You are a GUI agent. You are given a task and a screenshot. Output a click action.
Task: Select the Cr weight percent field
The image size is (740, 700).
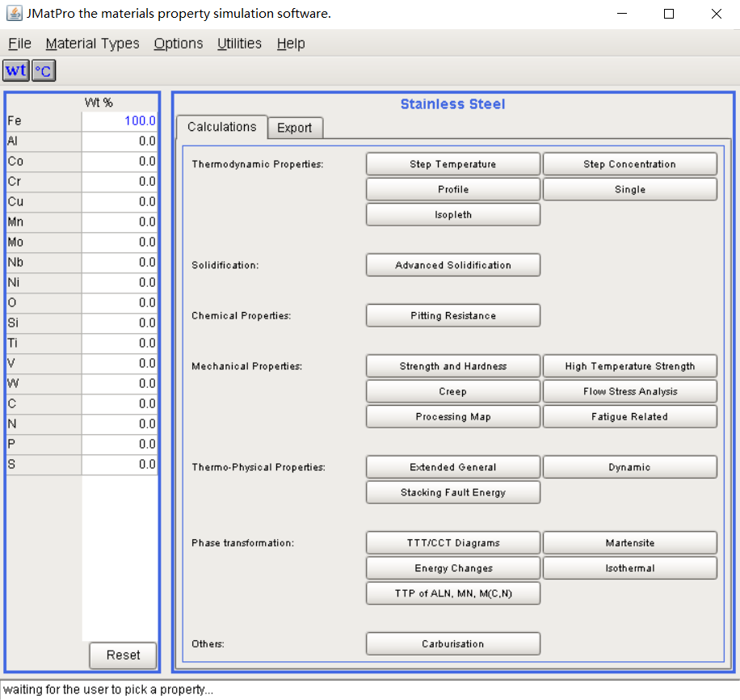(120, 181)
